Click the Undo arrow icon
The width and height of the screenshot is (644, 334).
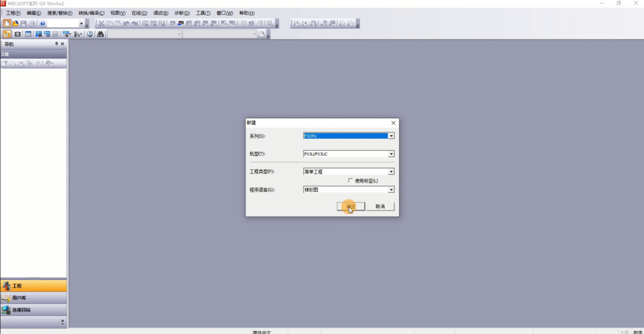click(x=126, y=23)
